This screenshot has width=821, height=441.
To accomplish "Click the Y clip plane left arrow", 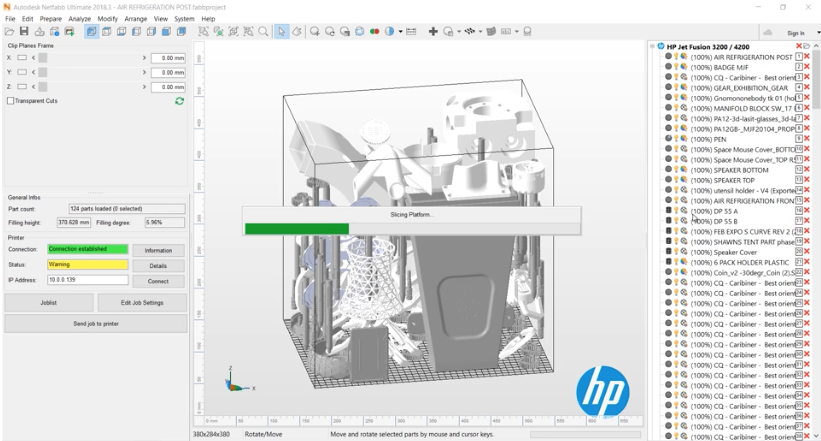I will point(34,72).
